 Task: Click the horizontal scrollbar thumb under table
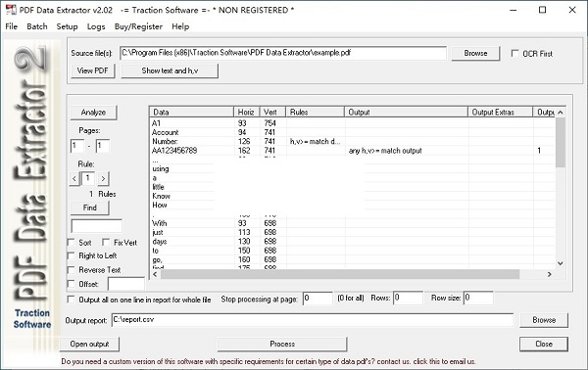(340, 274)
